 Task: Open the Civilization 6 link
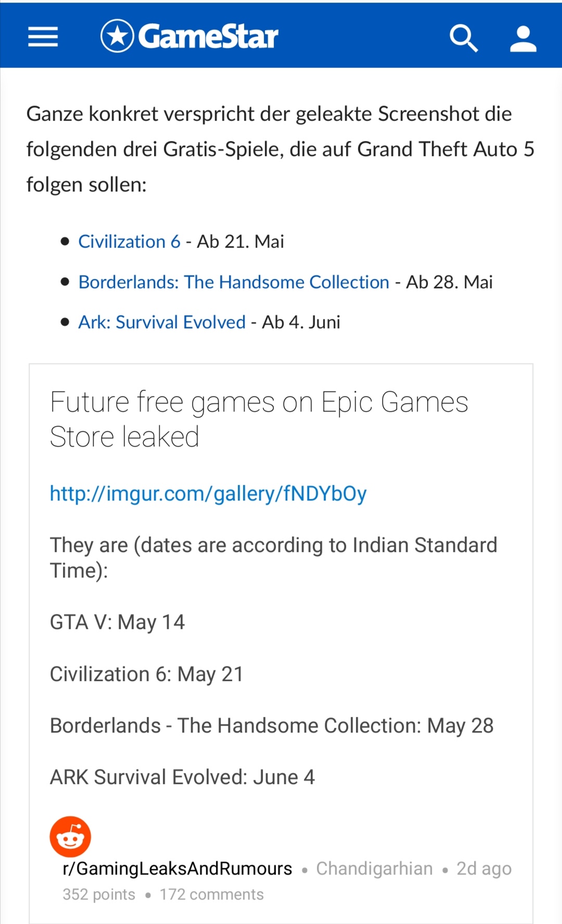coord(129,241)
